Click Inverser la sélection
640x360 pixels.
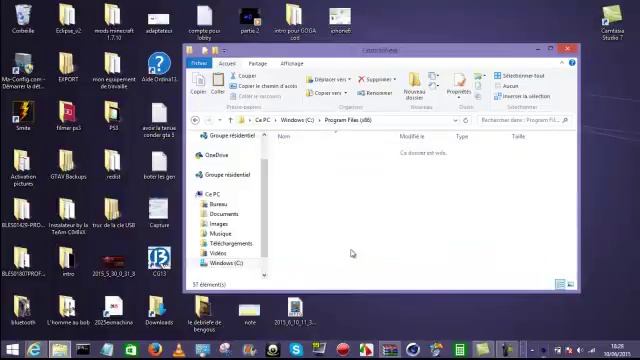[x=522, y=96]
